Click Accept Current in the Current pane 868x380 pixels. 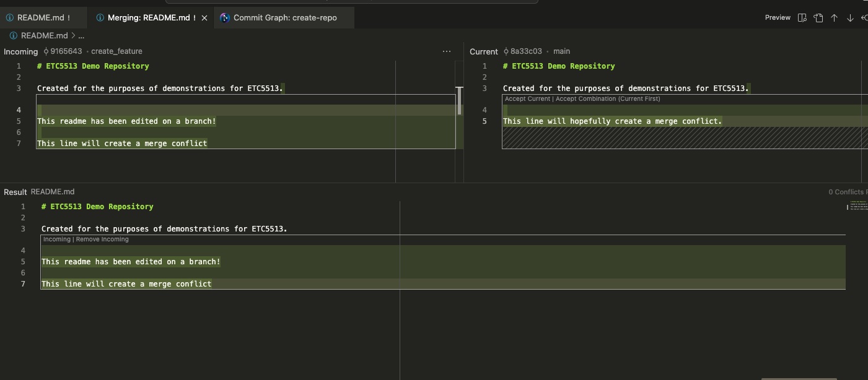pos(527,99)
